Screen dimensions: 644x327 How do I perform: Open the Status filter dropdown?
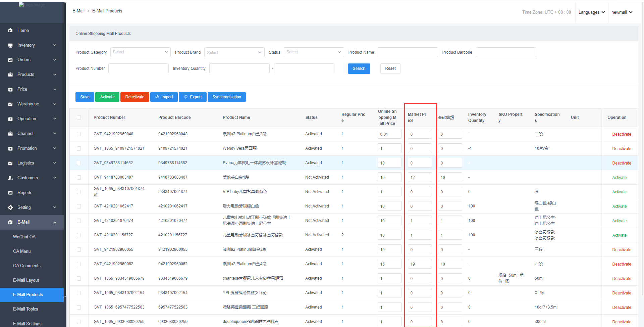pyautogui.click(x=314, y=52)
